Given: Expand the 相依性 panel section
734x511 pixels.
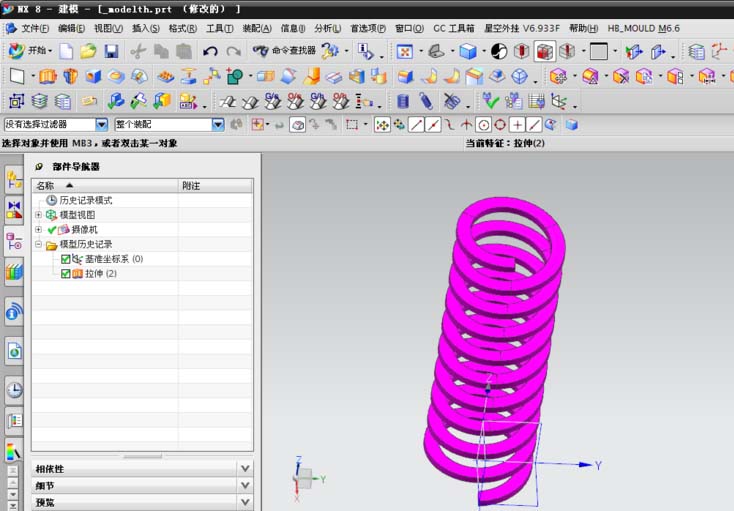Looking at the screenshot, I should pos(245,468).
